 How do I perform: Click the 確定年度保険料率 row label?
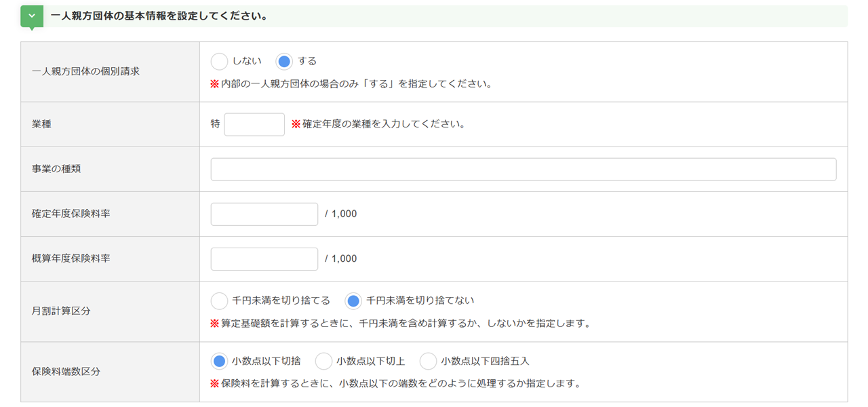tap(71, 214)
